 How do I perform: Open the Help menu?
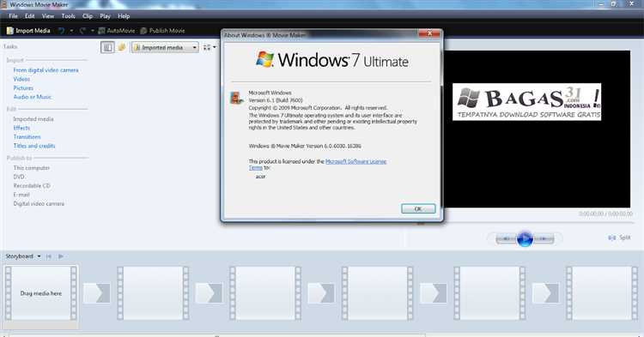point(124,16)
